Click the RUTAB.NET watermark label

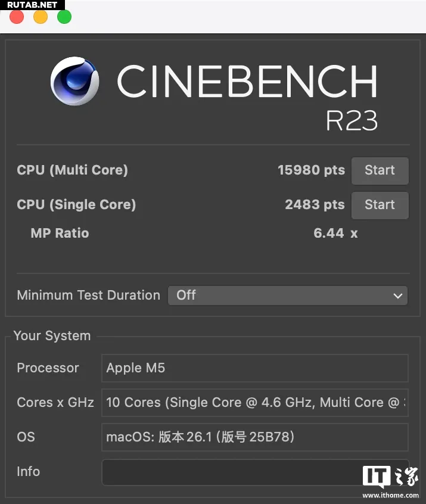(x=32, y=5)
